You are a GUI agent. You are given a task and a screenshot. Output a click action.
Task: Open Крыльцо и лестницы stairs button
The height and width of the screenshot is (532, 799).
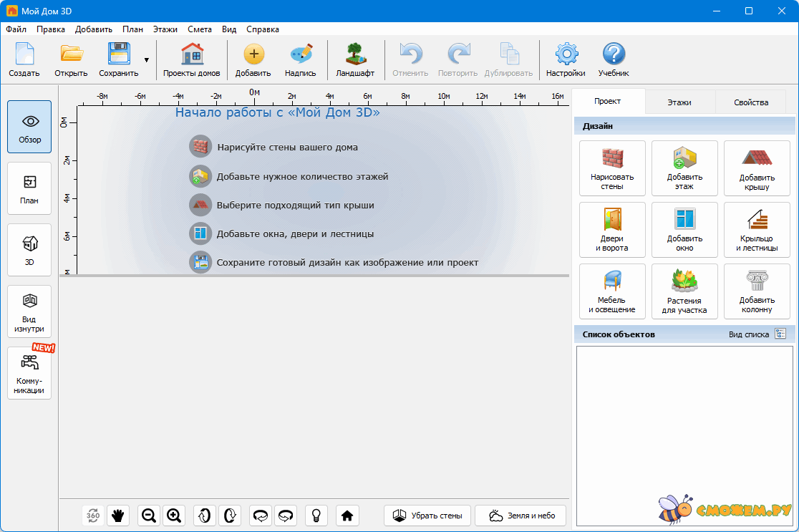pos(757,230)
